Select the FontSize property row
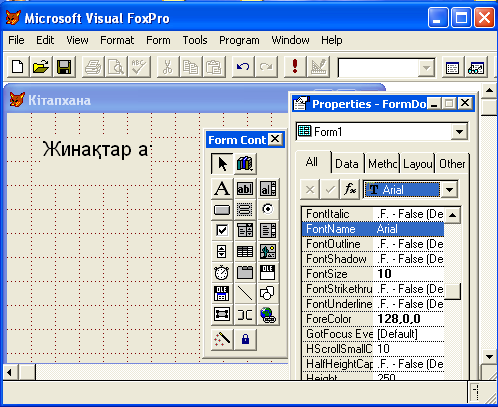 tap(373, 274)
